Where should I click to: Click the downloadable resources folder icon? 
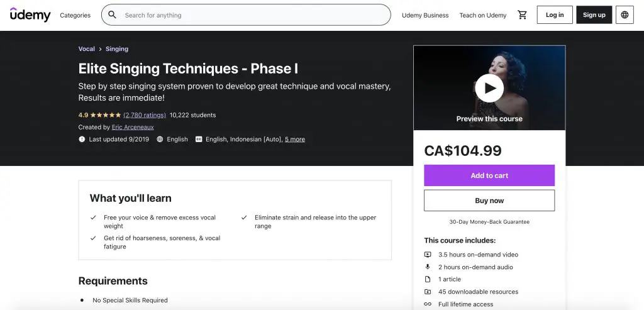point(428,292)
